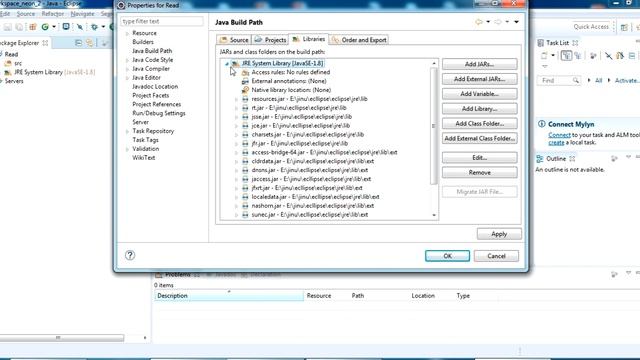
Task: Open the dialog view menu dropdown
Action: pyautogui.click(x=516, y=22)
